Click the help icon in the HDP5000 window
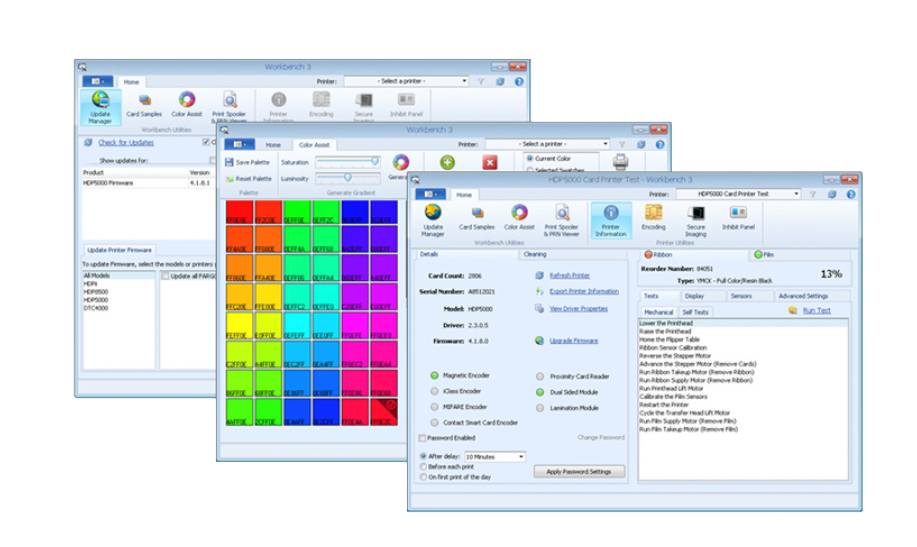917x547 pixels. (850, 194)
